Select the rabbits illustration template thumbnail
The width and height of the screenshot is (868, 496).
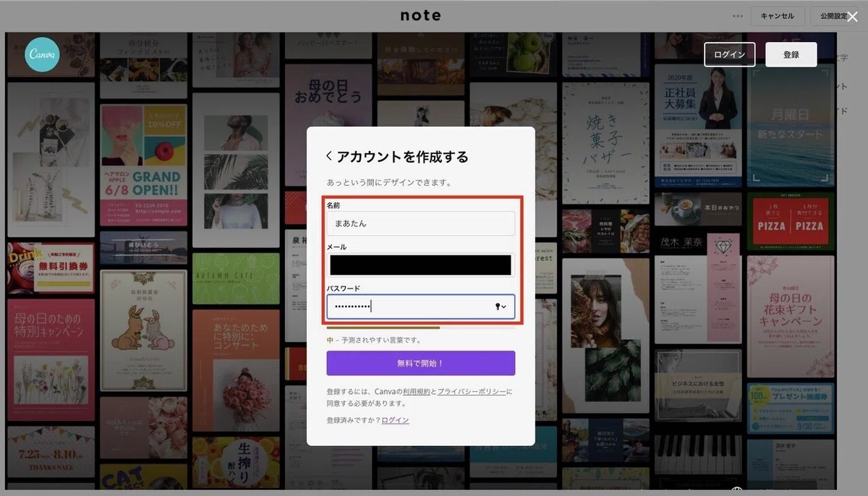(x=144, y=329)
